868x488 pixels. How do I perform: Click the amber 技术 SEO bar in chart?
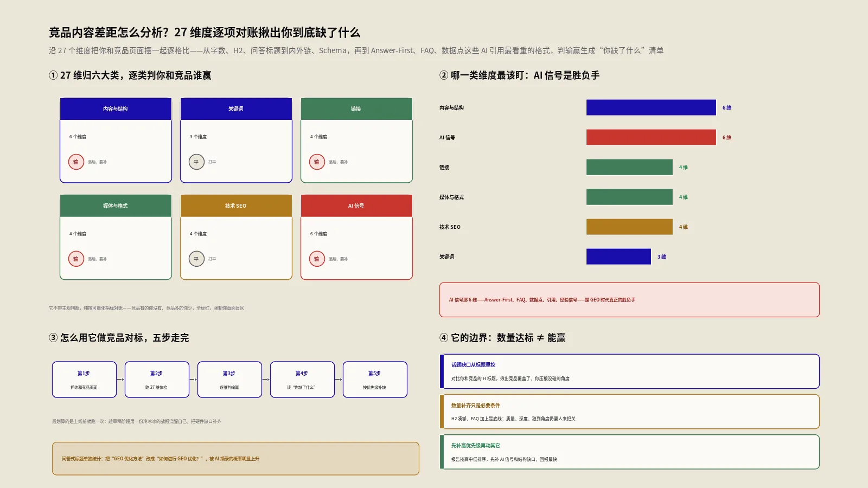click(629, 227)
